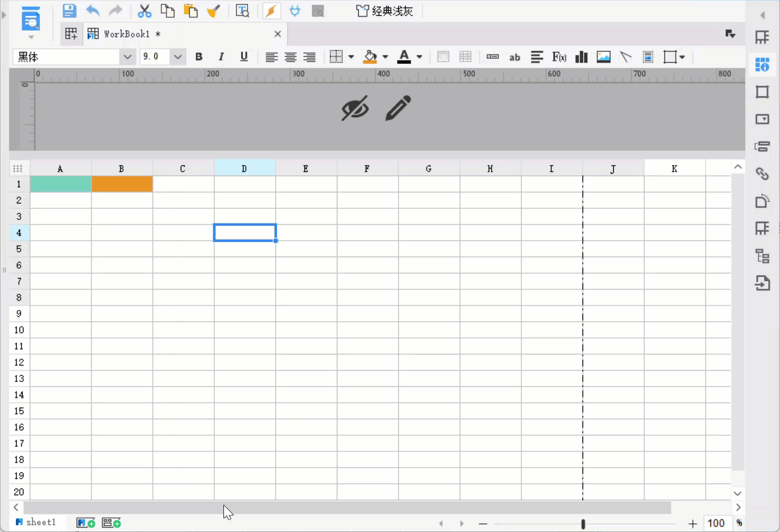This screenshot has height=532, width=780.
Task: Click the select-all corner button
Action: tap(18, 168)
